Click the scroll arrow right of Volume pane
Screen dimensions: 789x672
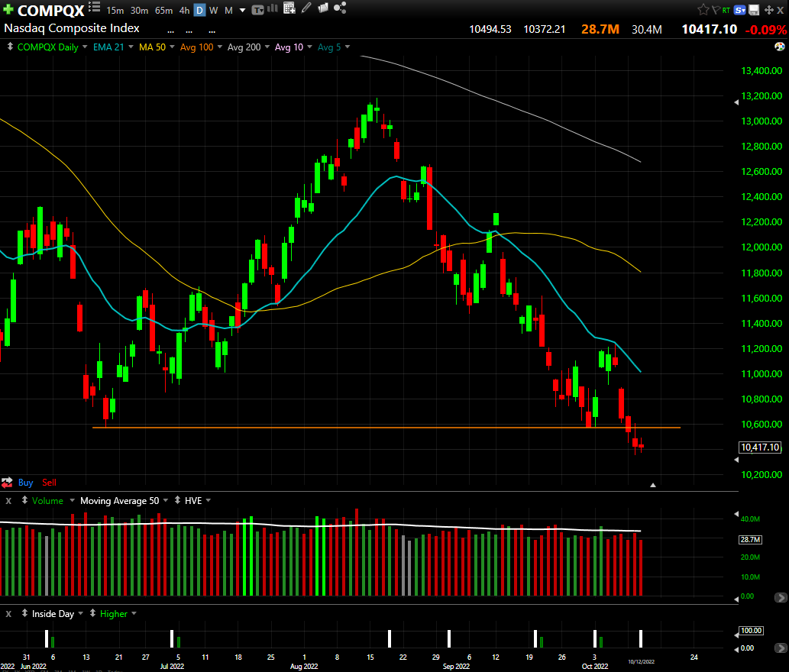point(781,598)
